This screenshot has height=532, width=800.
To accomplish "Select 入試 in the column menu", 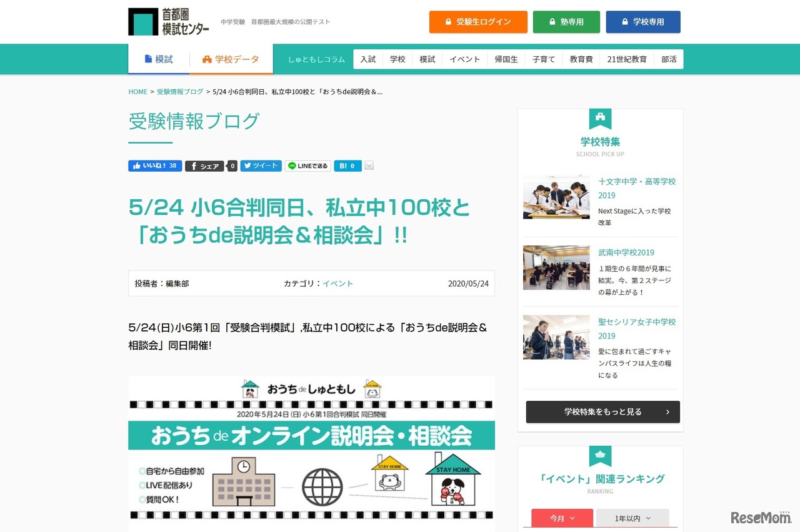I will (368, 59).
